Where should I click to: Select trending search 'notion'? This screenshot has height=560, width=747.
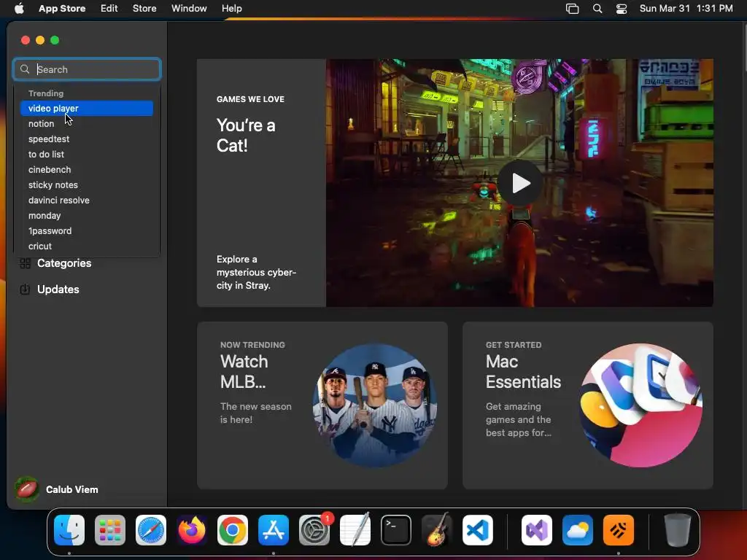pos(87,124)
